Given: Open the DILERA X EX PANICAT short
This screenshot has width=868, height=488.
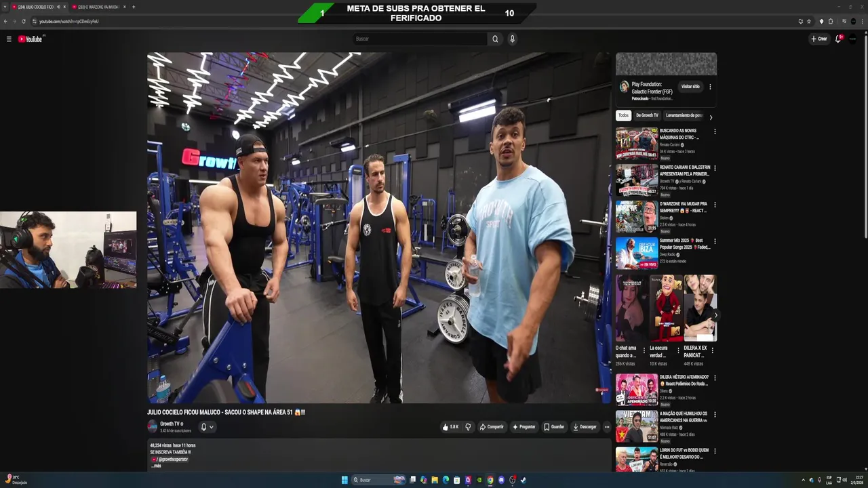Looking at the screenshot, I should [x=700, y=308].
